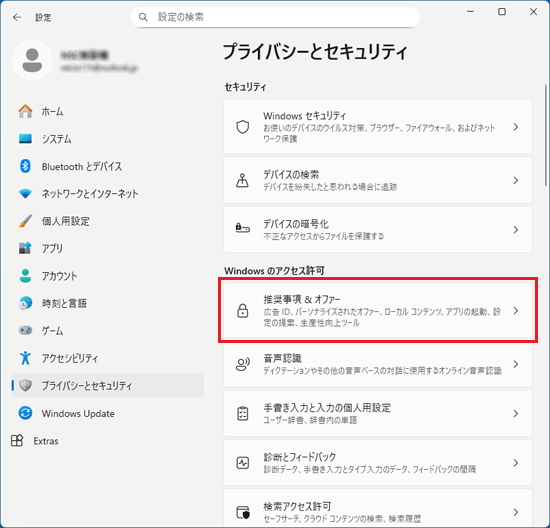Click the Bluetooth icon in sidebar
Viewport: 550px width, 528px height.
coord(25,166)
